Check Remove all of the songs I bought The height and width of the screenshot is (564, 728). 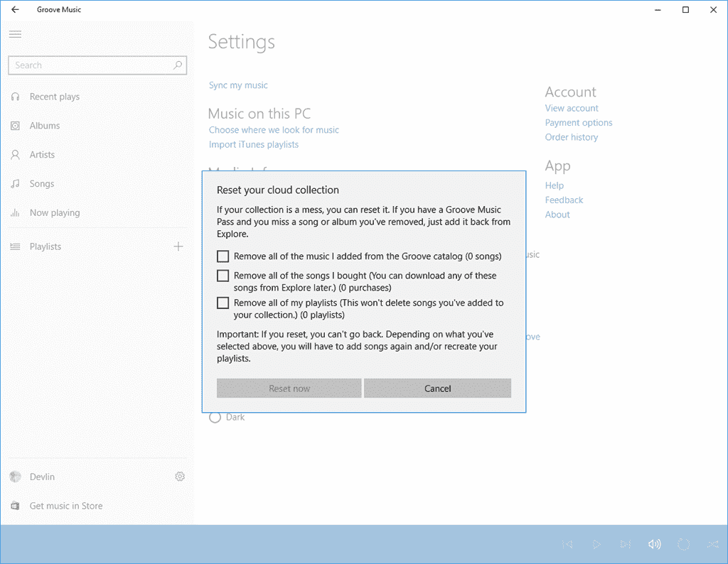click(223, 276)
